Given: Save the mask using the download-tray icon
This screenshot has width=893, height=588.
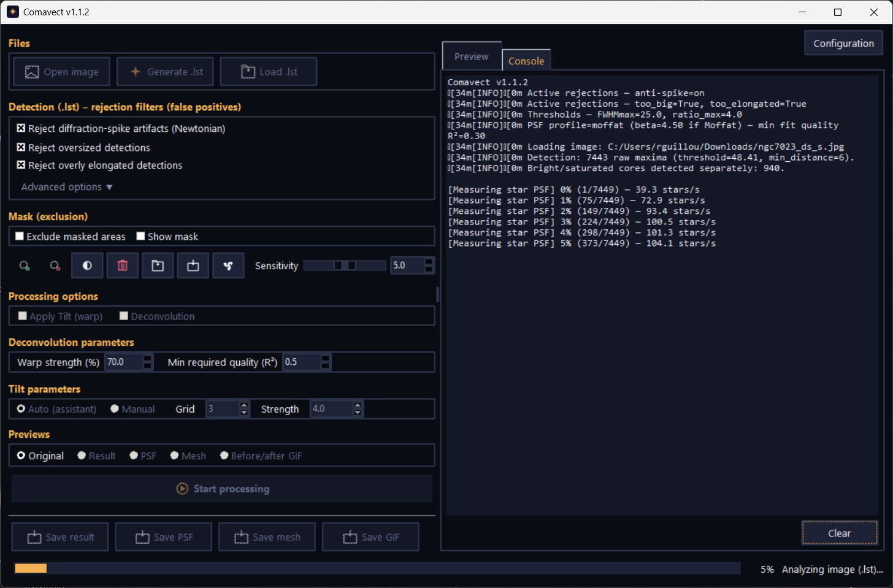Looking at the screenshot, I should [193, 265].
